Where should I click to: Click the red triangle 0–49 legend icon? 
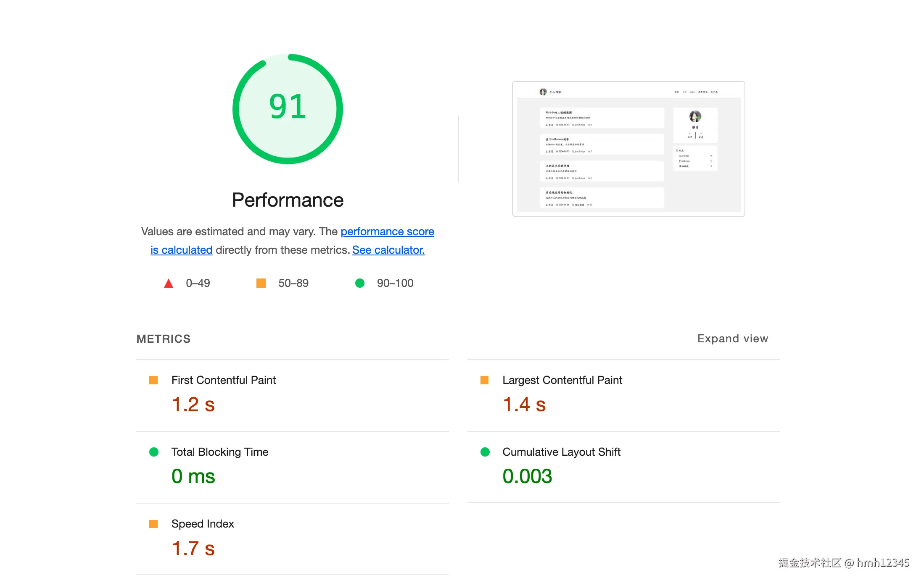(x=169, y=284)
